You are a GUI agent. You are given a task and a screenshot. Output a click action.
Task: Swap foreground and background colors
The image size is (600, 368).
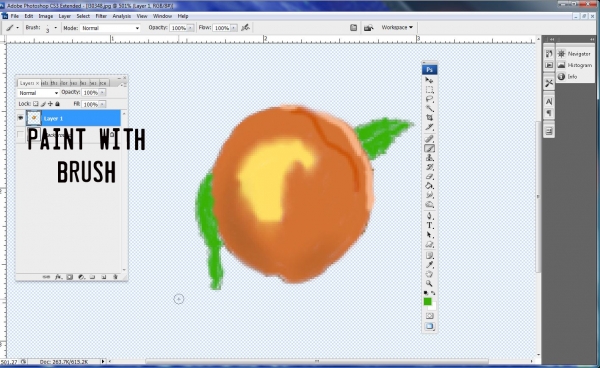pos(433,293)
